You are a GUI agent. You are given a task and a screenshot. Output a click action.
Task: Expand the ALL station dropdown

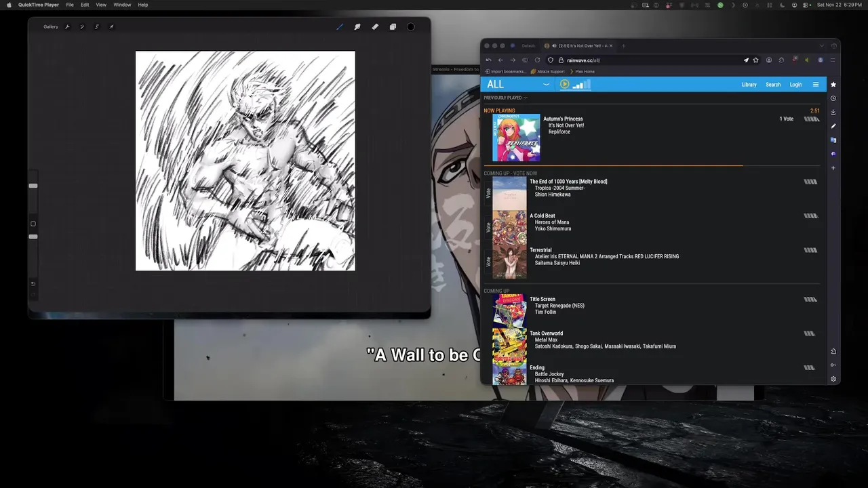[x=519, y=84]
